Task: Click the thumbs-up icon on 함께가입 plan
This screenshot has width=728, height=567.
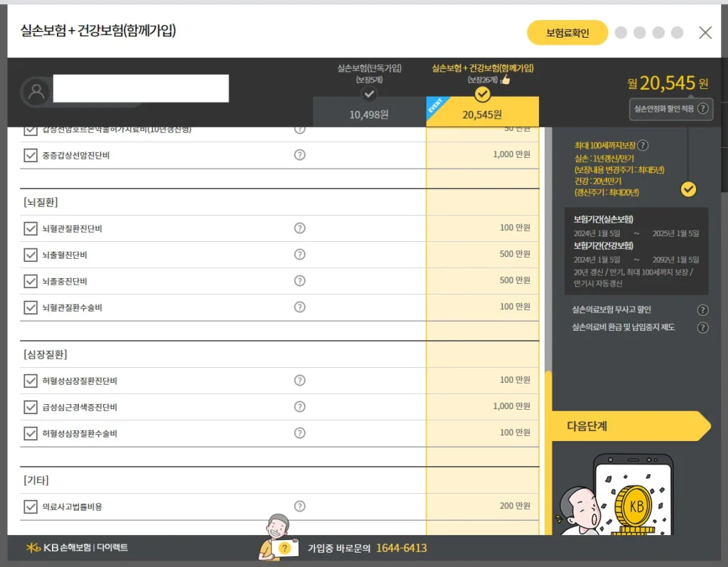Action: pyautogui.click(x=505, y=80)
